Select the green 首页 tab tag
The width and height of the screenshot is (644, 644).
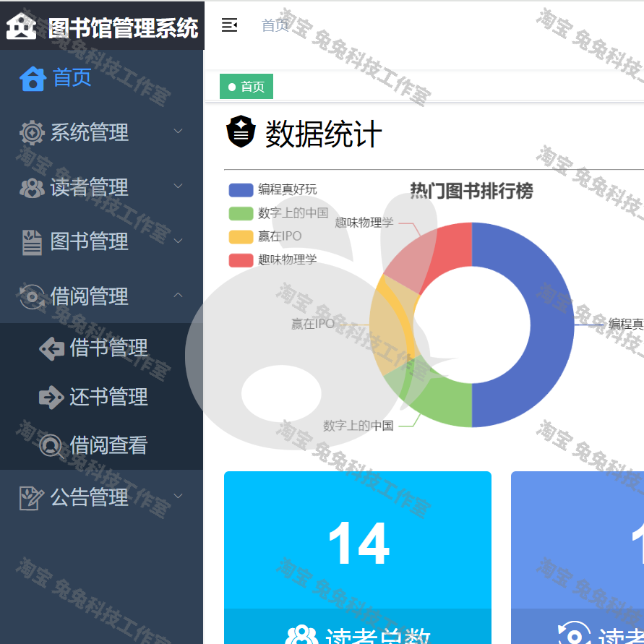tap(246, 87)
